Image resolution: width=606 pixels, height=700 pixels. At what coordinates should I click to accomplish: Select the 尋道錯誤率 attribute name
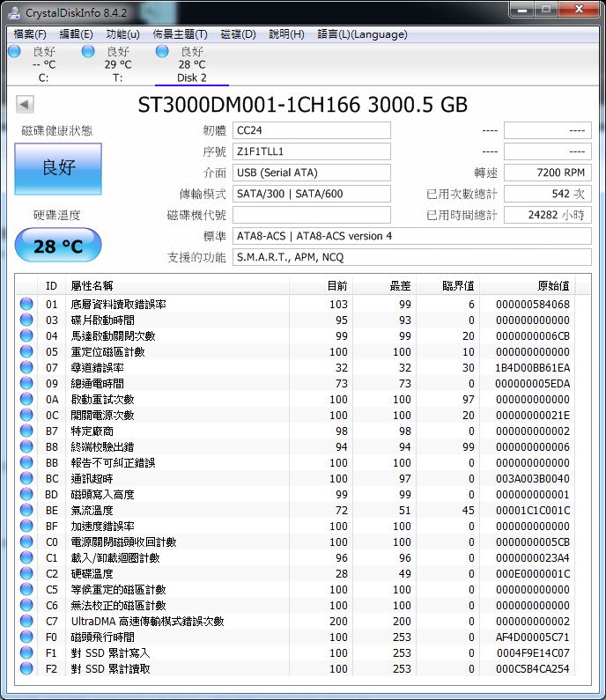(98, 367)
